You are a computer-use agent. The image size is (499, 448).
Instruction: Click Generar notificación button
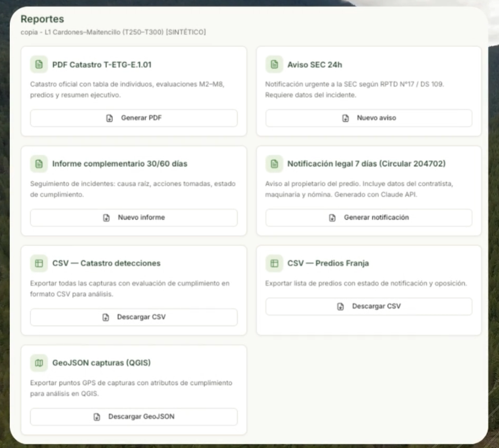click(x=369, y=218)
